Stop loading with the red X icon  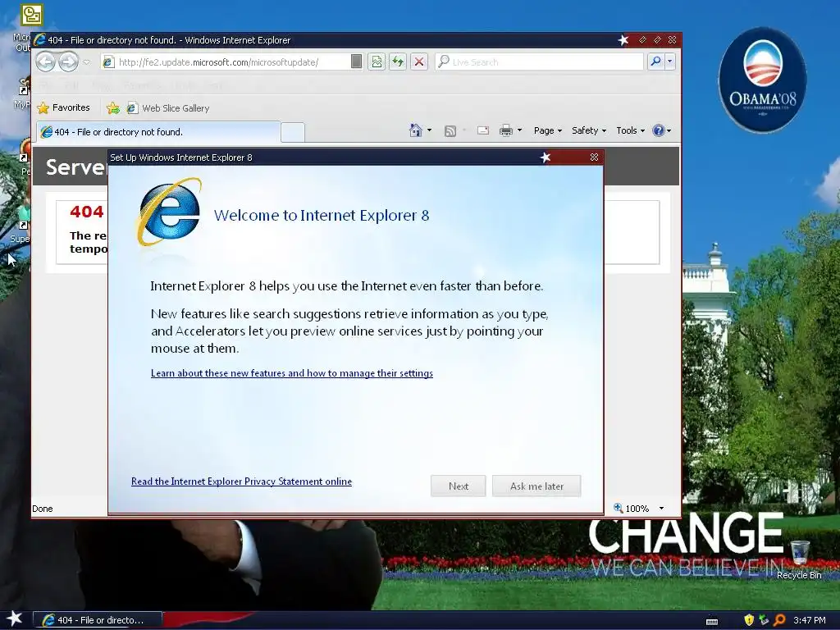click(419, 62)
